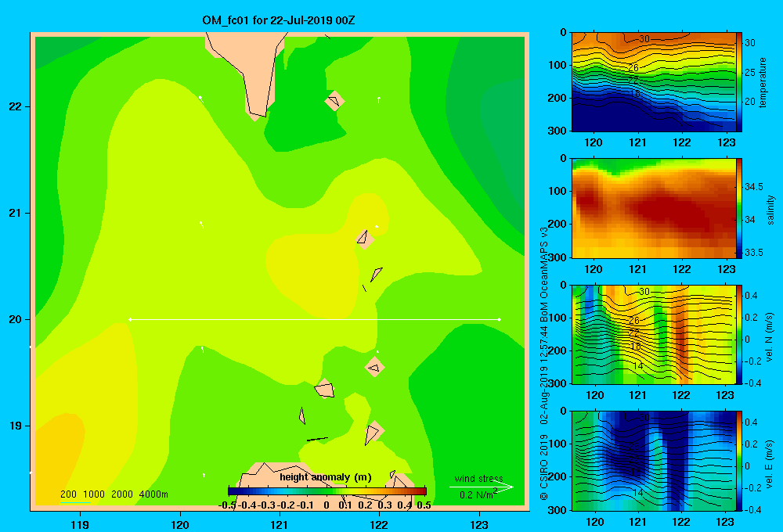Viewport: 783px width, 532px height.
Task: Click the temperature panel color scale
Action: pyautogui.click(x=739, y=82)
